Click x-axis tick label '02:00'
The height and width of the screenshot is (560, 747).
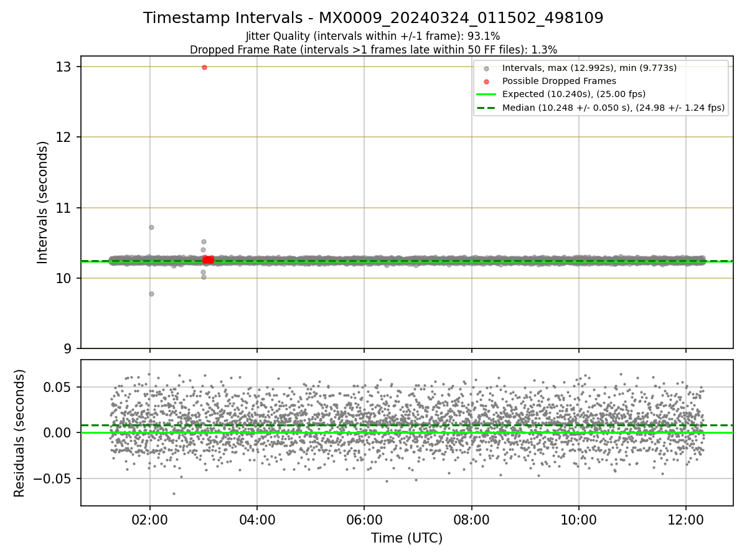(x=149, y=519)
